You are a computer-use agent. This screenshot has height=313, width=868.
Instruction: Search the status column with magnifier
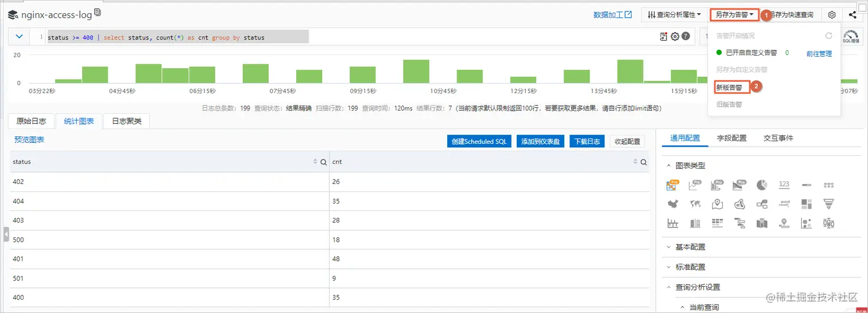coord(324,162)
